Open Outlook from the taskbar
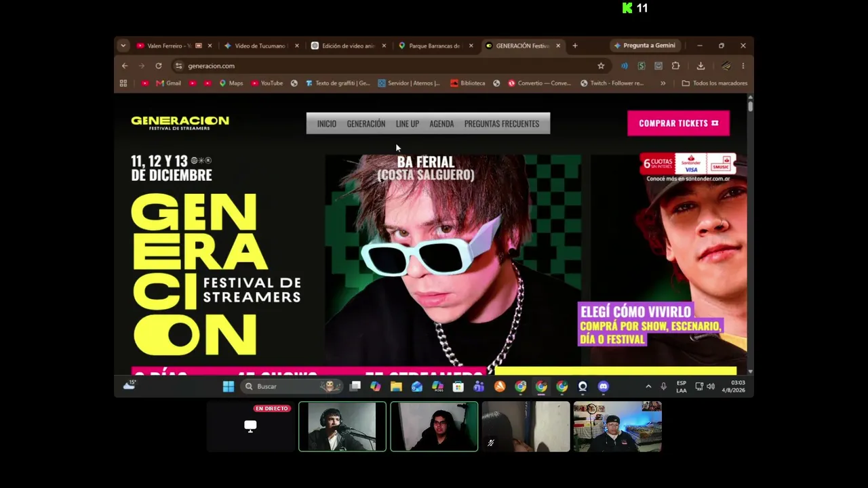The height and width of the screenshot is (488, 868). (417, 386)
